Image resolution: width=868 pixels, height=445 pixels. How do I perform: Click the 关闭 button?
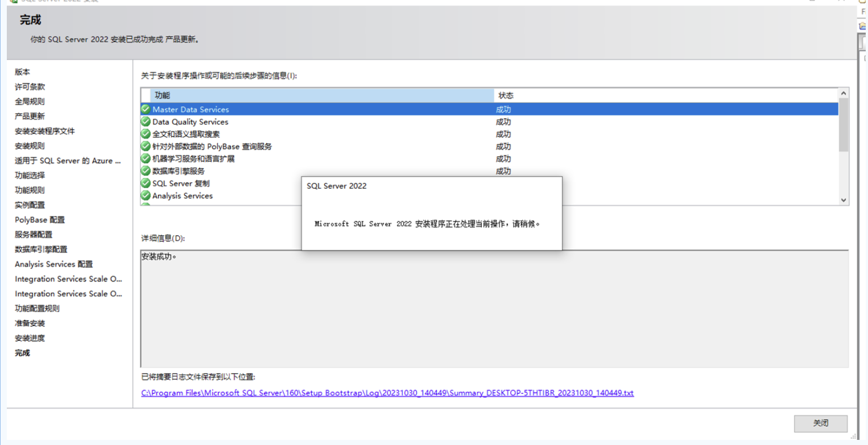click(821, 423)
